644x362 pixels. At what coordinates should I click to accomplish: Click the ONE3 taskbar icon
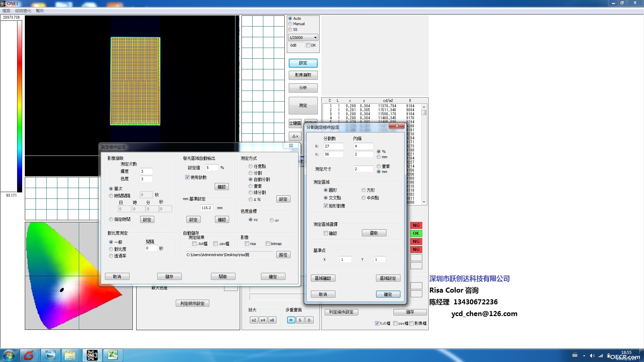92,355
